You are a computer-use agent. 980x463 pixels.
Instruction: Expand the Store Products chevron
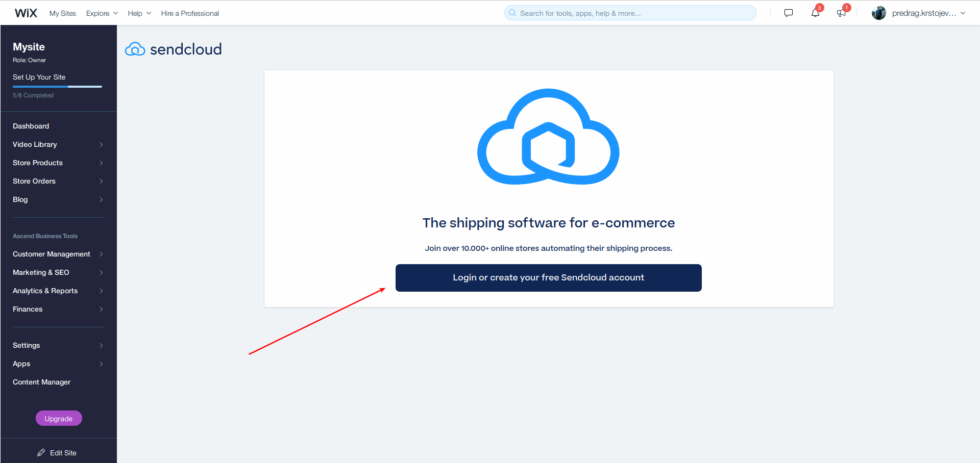pos(101,163)
